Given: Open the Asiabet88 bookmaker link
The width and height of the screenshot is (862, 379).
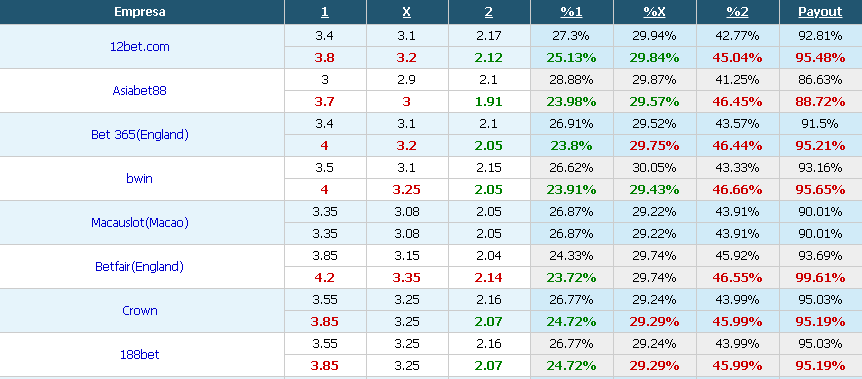Looking at the screenshot, I should [x=140, y=91].
